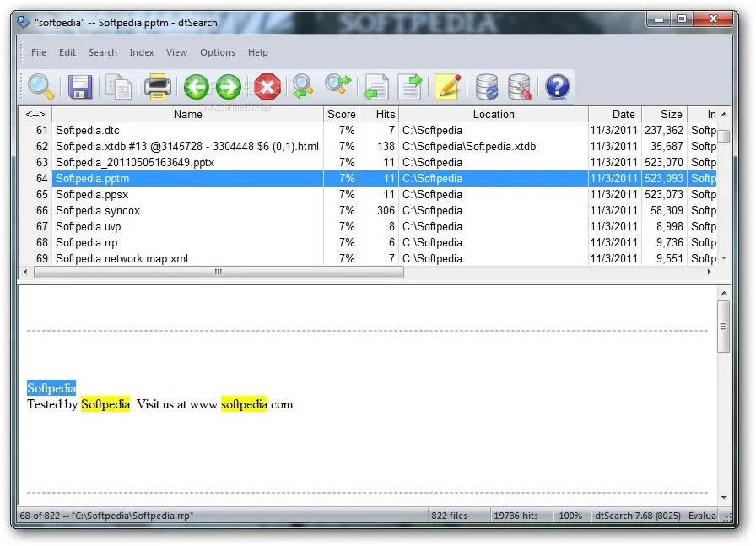
Task: Click the Print icon
Action: [158, 87]
